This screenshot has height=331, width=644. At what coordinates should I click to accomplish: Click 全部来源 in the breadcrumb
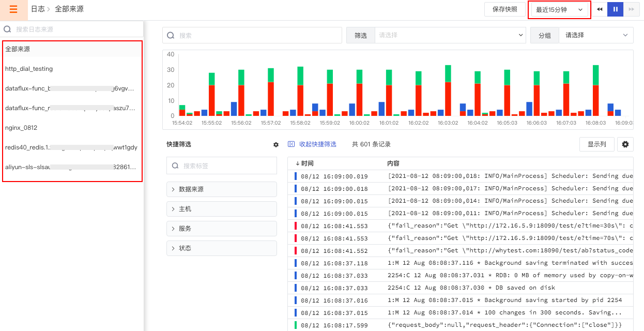[x=69, y=9]
